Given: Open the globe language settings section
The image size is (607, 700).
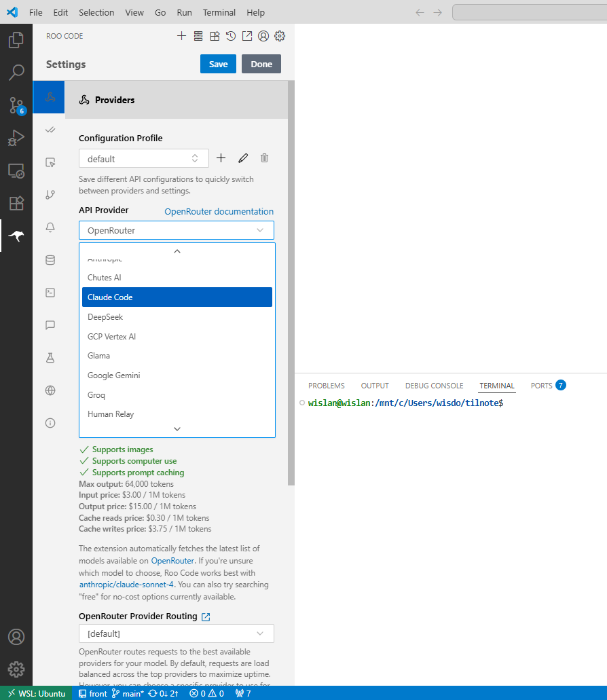Looking at the screenshot, I should click(50, 390).
